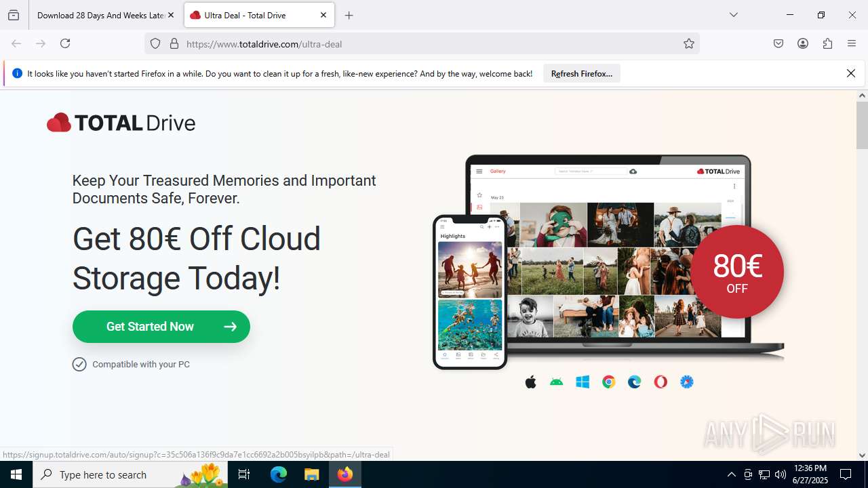Click the headline Get 80€ Off Cloud Storage
The height and width of the screenshot is (488, 868).
[x=197, y=258]
